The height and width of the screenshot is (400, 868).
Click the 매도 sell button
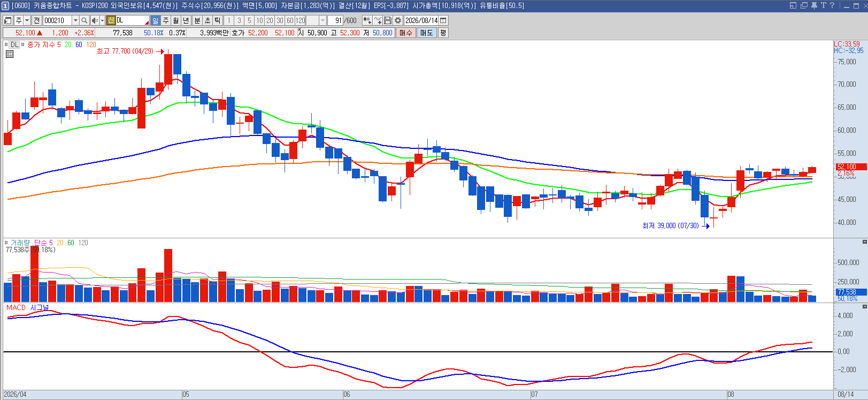pos(426,33)
